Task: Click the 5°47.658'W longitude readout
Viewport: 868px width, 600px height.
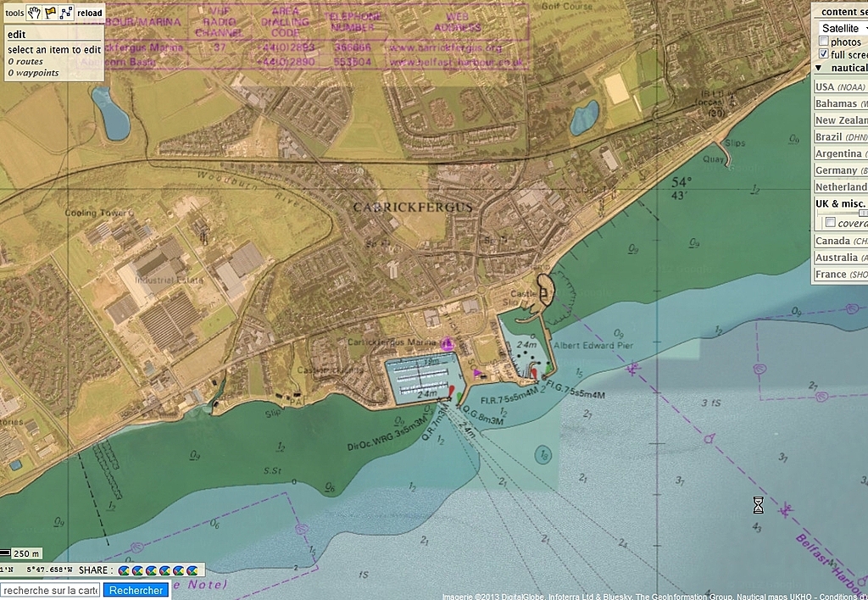Action: coord(50,570)
